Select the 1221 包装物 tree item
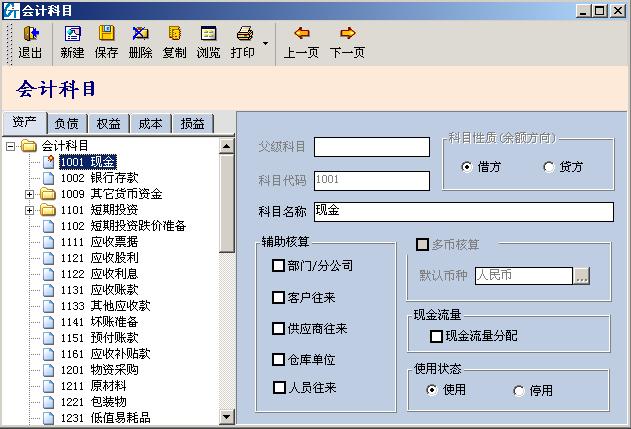 94,402
